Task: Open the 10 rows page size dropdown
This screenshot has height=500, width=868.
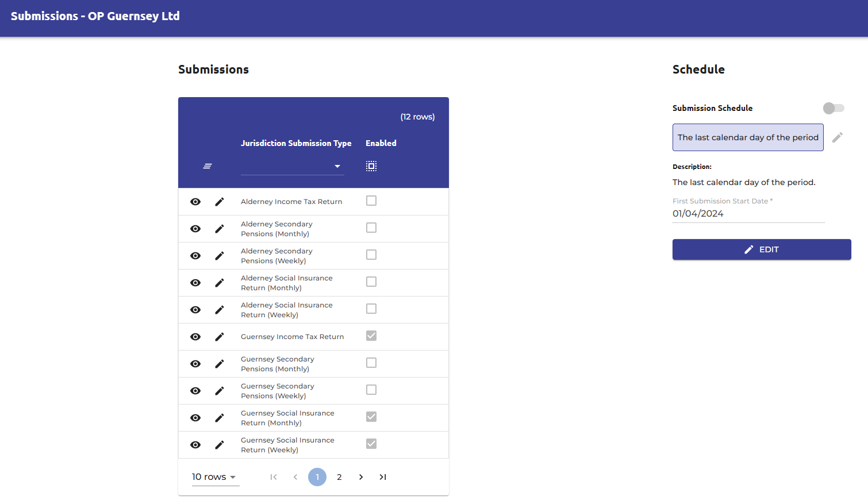Action: 216,477
